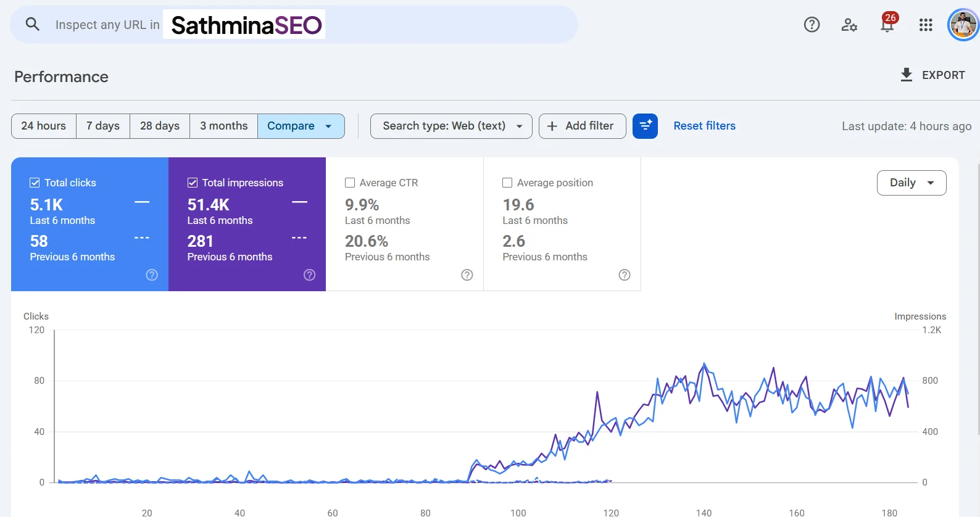Uncheck the Total impressions checkbox
980x517 pixels.
click(x=193, y=183)
